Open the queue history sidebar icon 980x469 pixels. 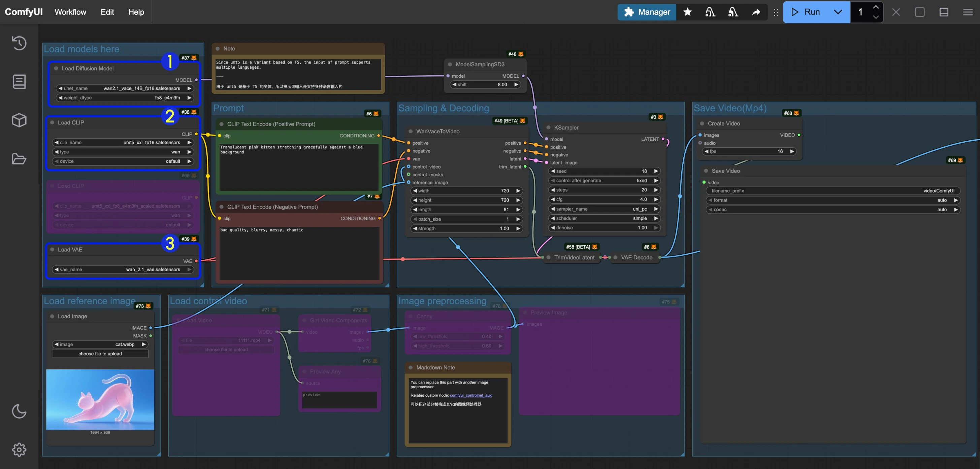coord(19,43)
